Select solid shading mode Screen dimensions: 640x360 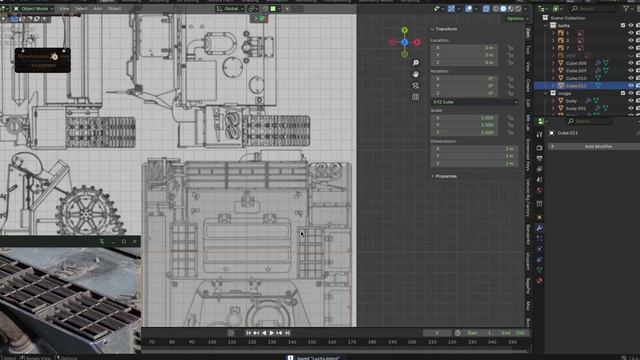tap(503, 9)
